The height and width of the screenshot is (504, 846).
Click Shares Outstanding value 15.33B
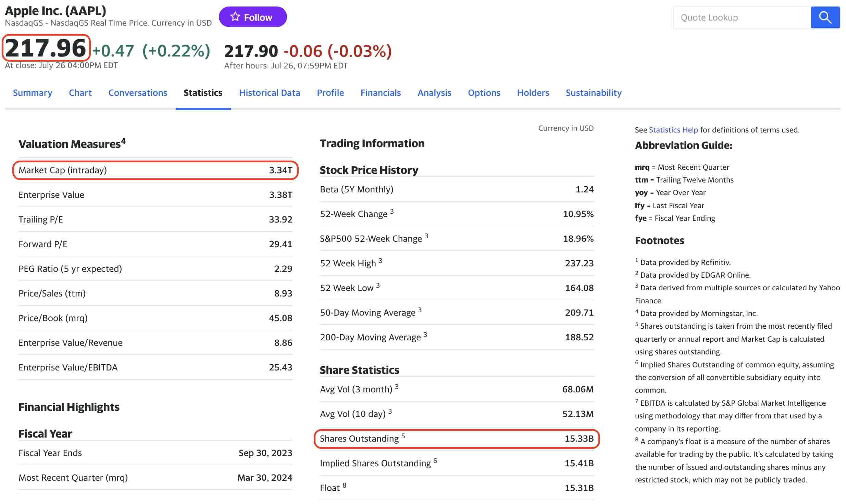(579, 439)
